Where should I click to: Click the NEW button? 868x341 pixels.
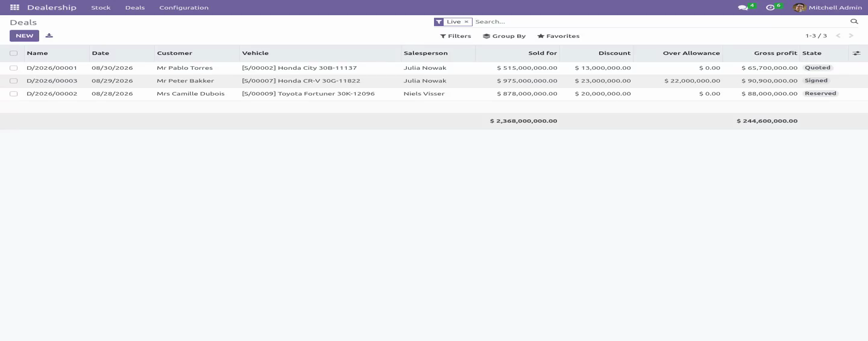(24, 36)
